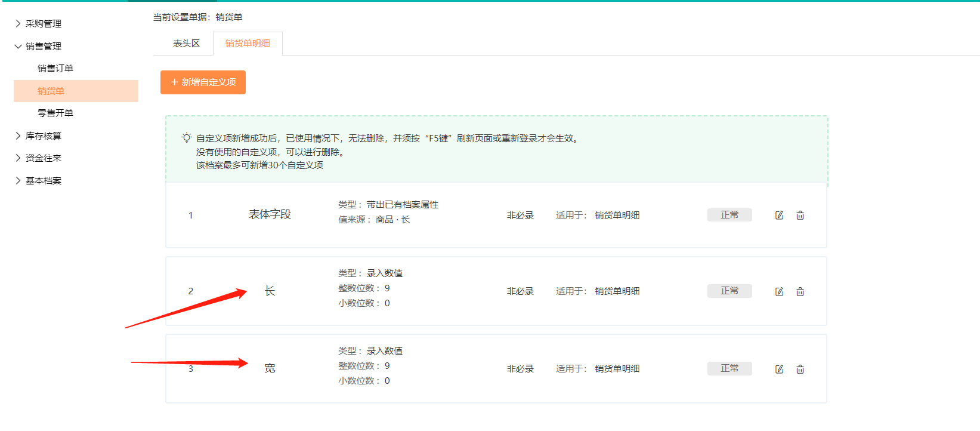The width and height of the screenshot is (980, 431).
Task: Click edit icon for 长 row
Action: point(779,291)
